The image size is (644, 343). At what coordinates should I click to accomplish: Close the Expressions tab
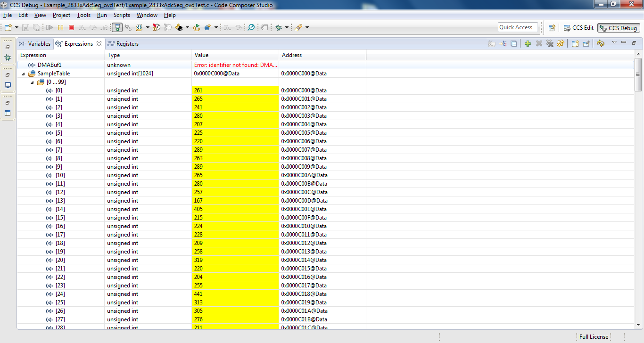(x=99, y=44)
